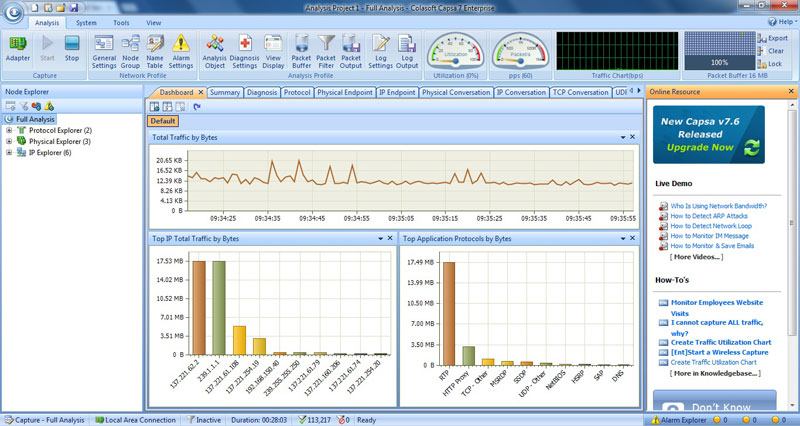Open the IP Conversation tab
Image resolution: width=800 pixels, height=426 pixels.
[521, 92]
